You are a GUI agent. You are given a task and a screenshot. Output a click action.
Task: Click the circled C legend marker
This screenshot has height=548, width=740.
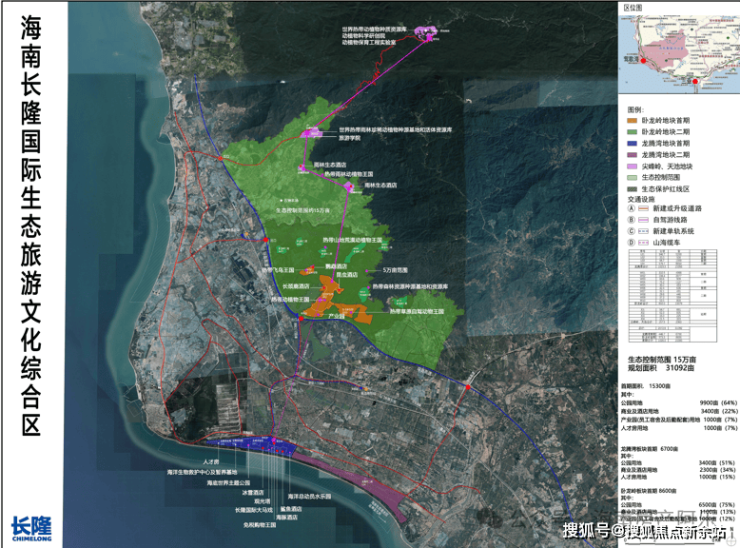[x=631, y=231]
